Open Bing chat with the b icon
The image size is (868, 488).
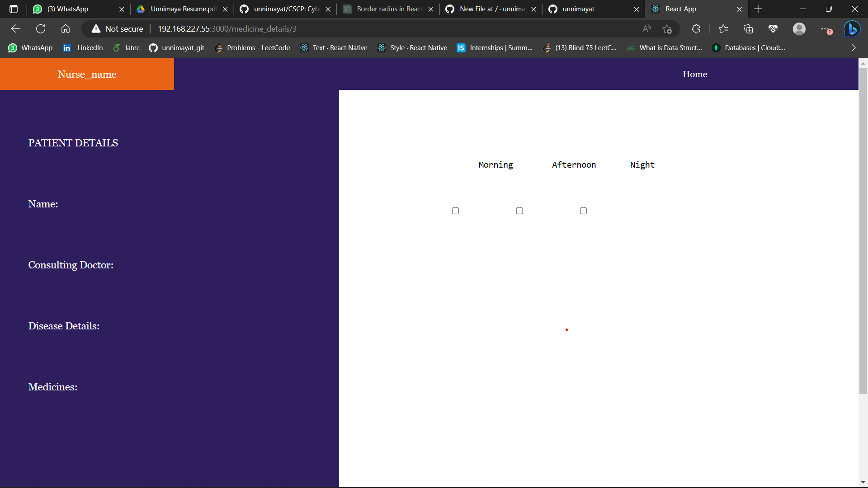point(852,28)
